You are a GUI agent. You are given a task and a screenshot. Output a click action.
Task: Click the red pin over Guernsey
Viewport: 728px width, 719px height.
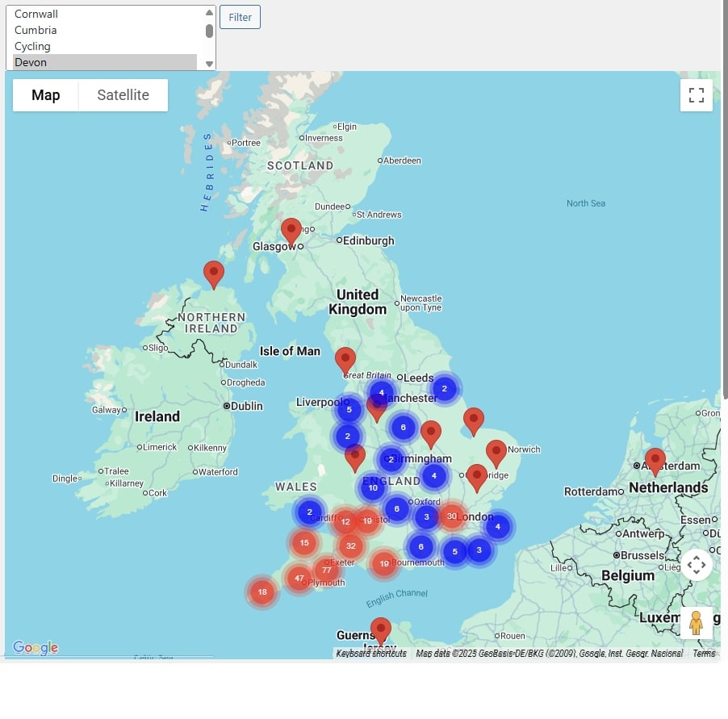click(x=380, y=630)
